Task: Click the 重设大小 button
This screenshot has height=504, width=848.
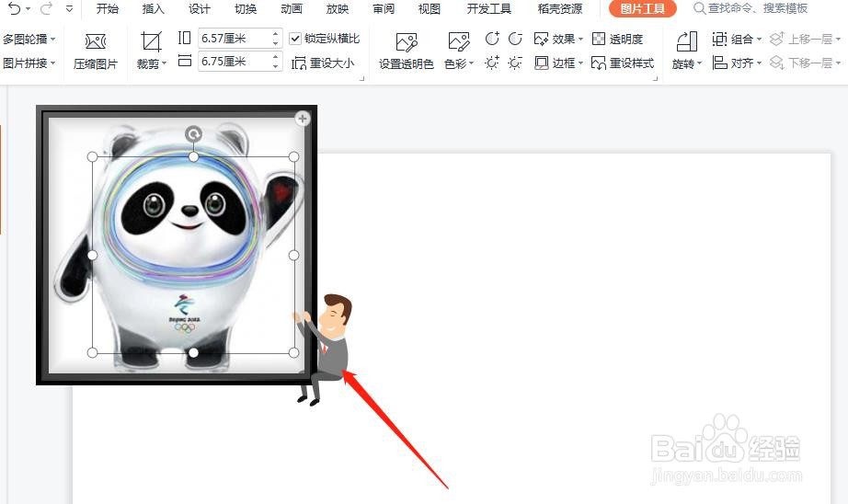Action: coord(323,63)
